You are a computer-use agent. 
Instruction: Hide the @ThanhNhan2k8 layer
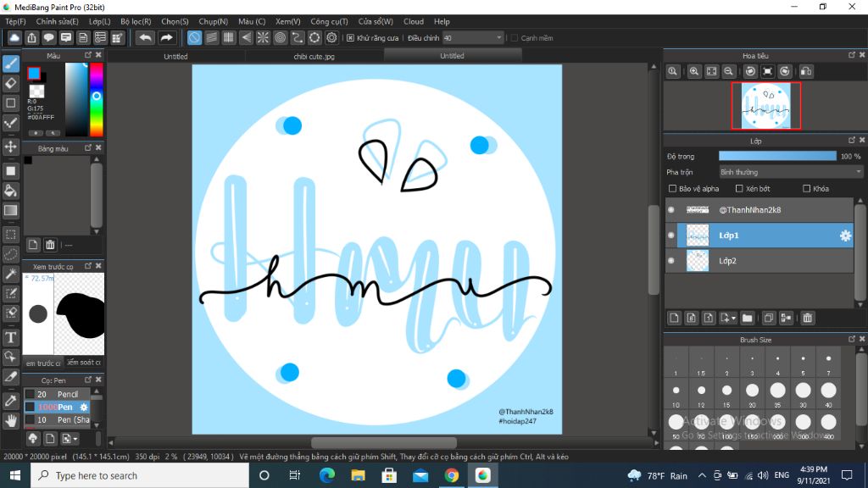point(671,210)
